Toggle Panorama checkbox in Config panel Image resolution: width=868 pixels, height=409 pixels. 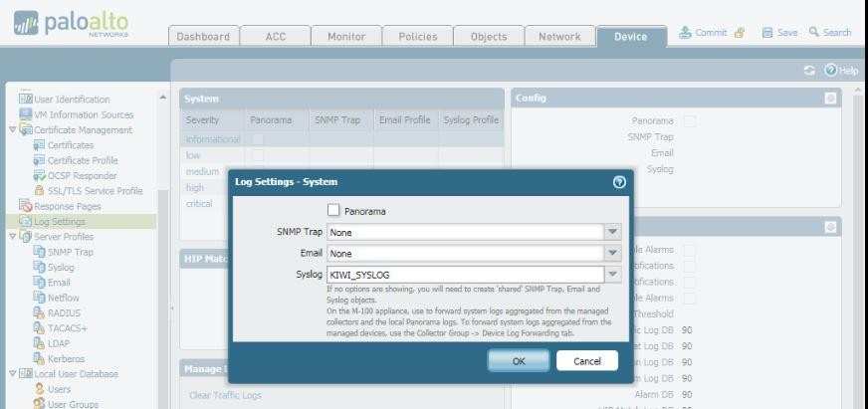coord(689,120)
